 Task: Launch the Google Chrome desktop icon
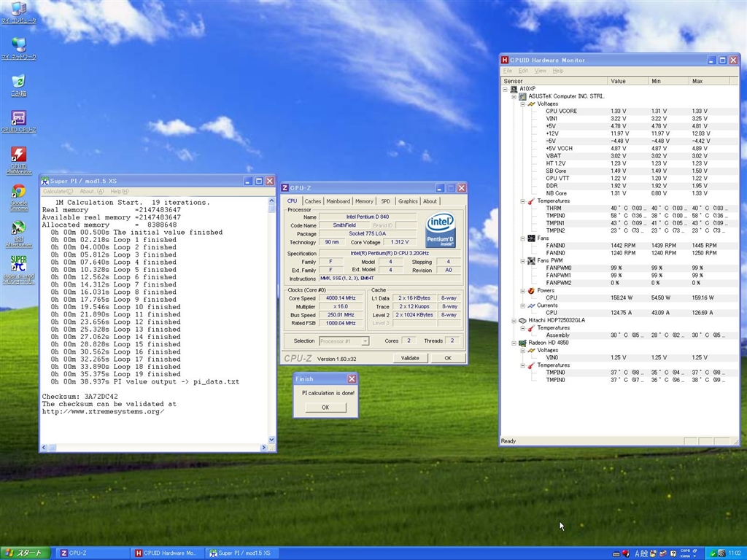pos(19,192)
